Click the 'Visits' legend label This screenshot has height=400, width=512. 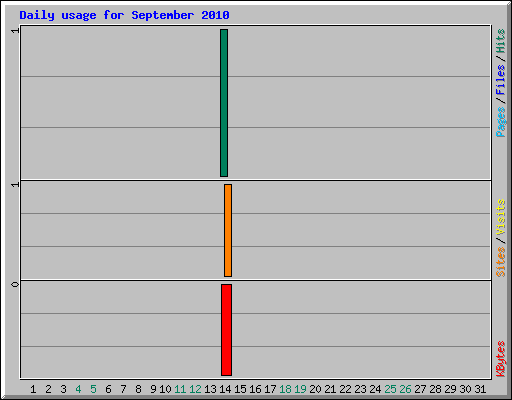[500, 217]
